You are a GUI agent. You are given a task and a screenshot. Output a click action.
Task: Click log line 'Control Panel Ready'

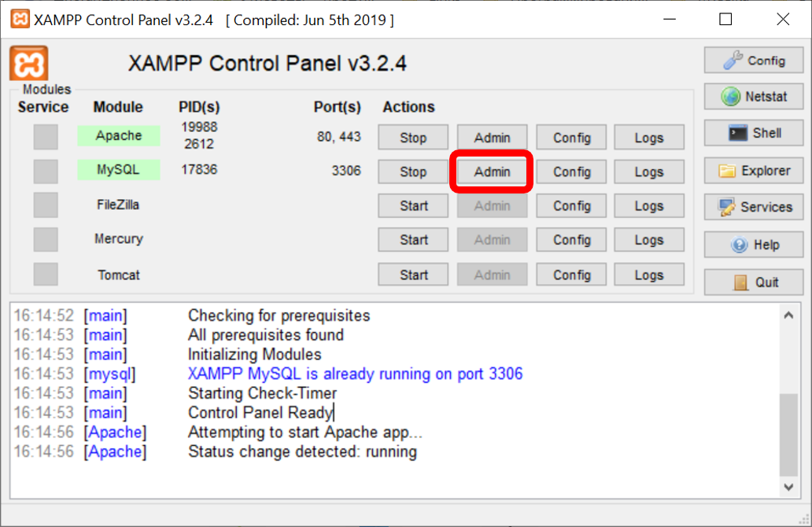(x=260, y=413)
